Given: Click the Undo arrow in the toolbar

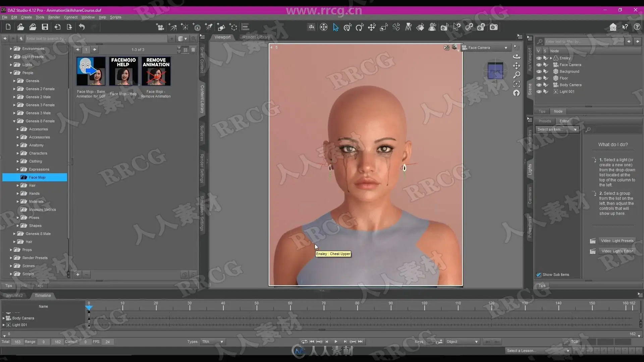Looking at the screenshot, I should (82, 27).
